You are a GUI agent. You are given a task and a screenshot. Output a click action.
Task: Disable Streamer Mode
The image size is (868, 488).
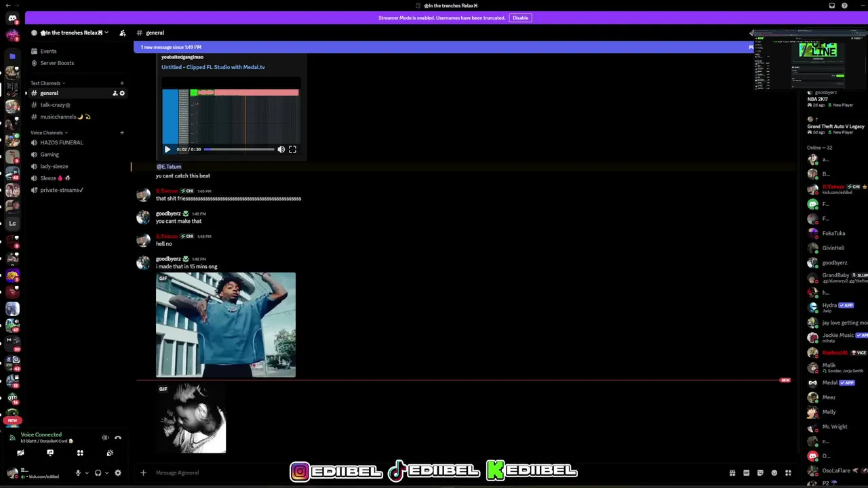[x=520, y=18]
